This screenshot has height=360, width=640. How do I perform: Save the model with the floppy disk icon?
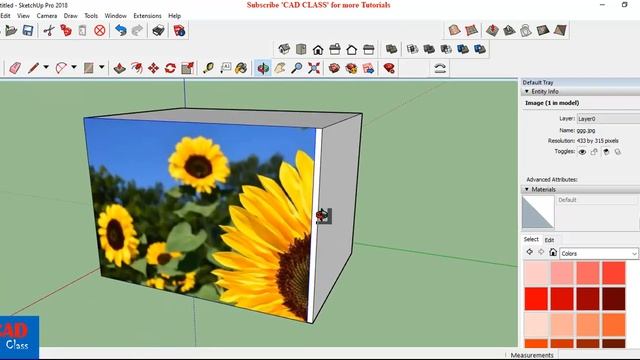click(28, 31)
